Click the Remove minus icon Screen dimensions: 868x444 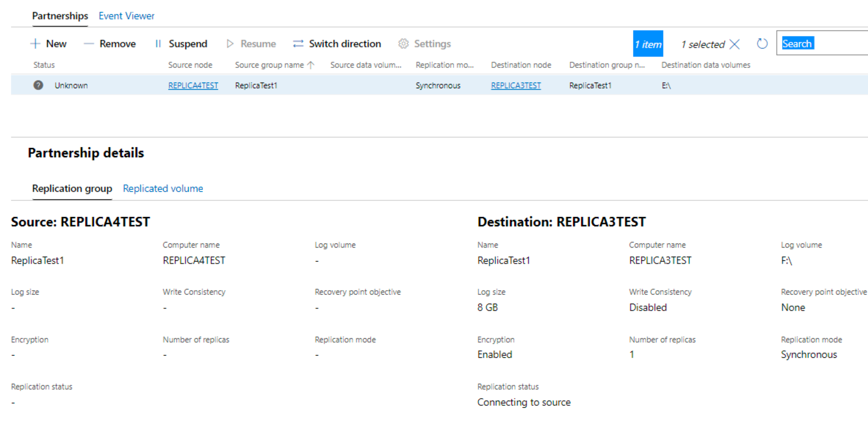(x=88, y=44)
